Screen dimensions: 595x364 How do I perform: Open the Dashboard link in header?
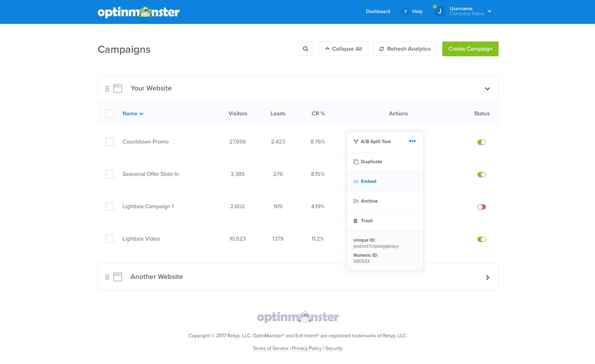pos(378,11)
